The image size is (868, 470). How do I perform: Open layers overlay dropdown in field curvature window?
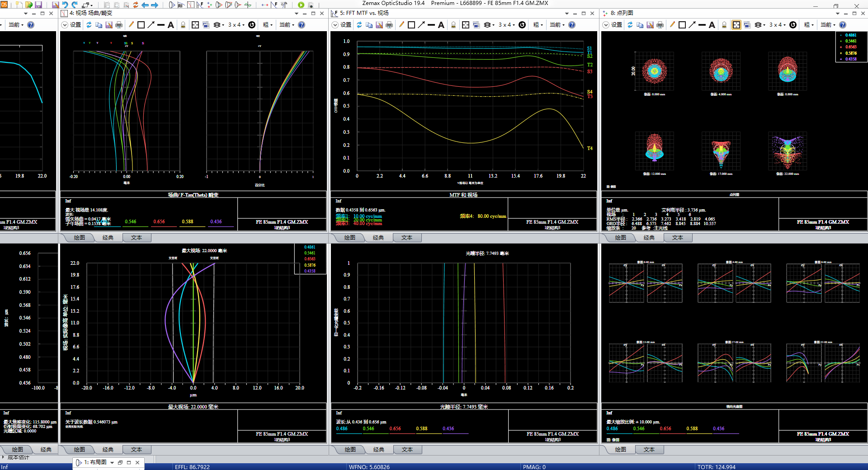pyautogui.click(x=219, y=25)
